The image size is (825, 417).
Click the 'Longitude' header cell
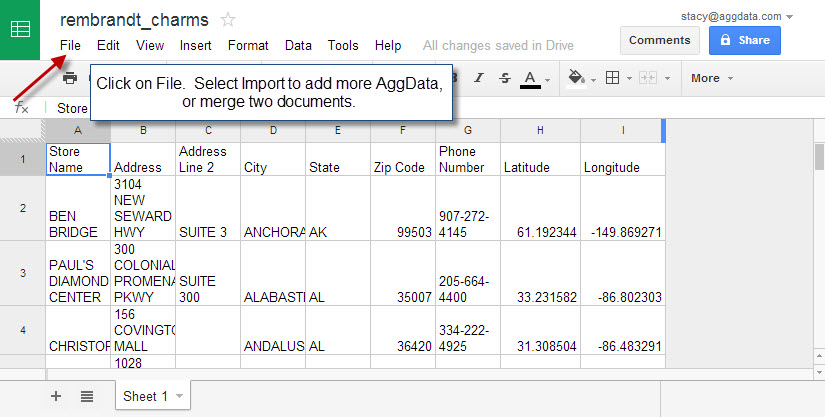click(x=623, y=159)
